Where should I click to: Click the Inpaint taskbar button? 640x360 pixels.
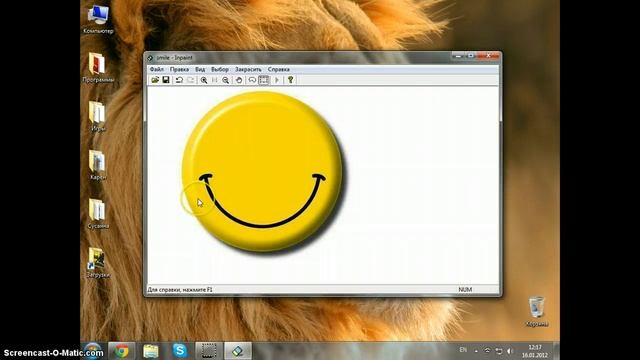click(238, 351)
